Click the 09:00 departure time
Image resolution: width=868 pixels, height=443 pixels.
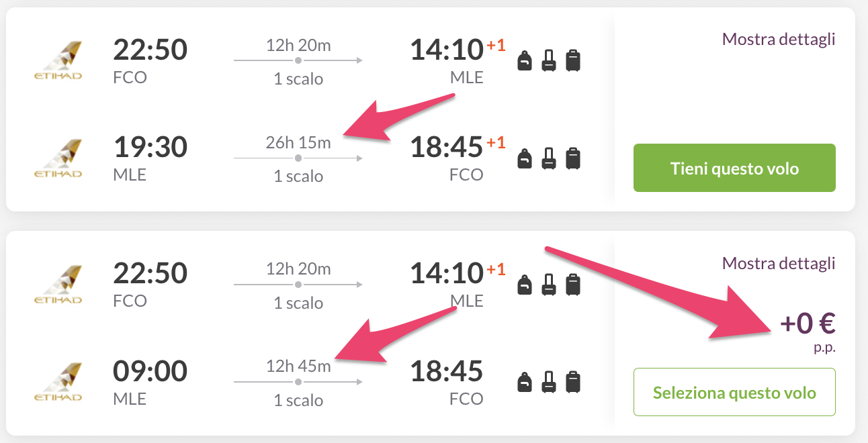click(x=150, y=371)
